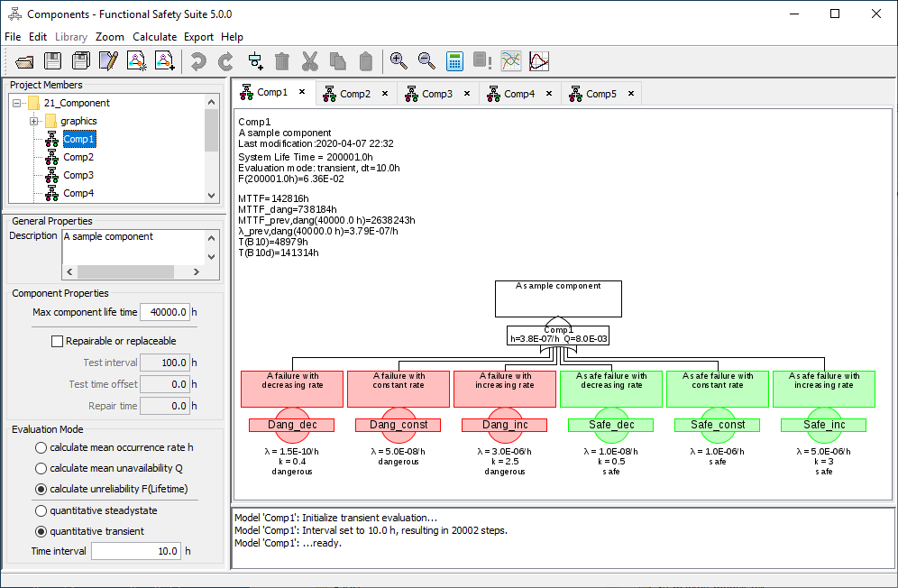Screen dimensions: 898x588
Task: Select calculate mean unavailability Q option
Action: 41,468
